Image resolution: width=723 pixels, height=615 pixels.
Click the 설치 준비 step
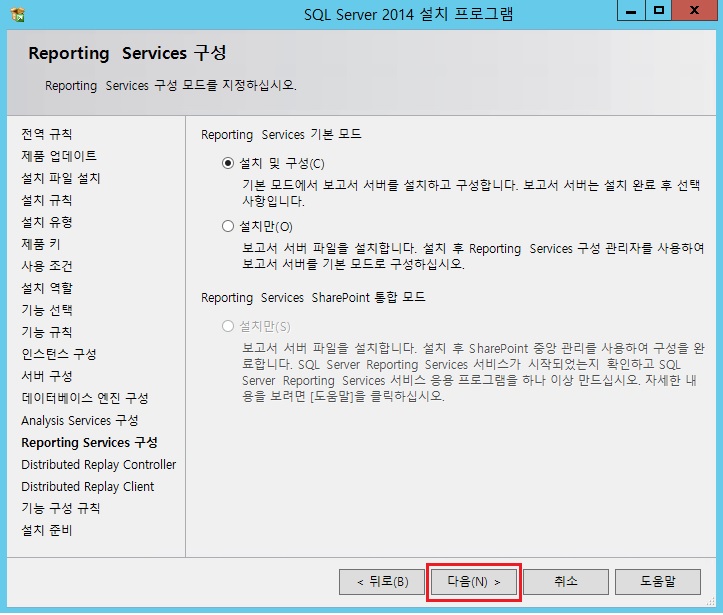(x=47, y=531)
